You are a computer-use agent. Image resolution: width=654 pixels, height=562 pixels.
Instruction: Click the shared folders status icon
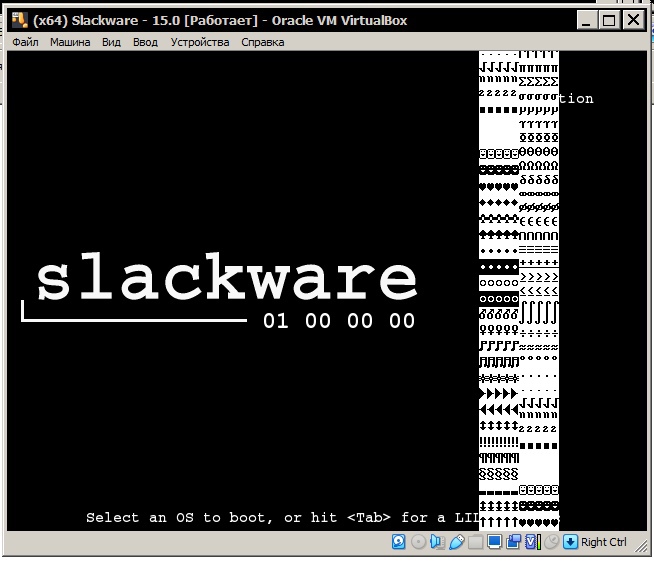point(475,542)
